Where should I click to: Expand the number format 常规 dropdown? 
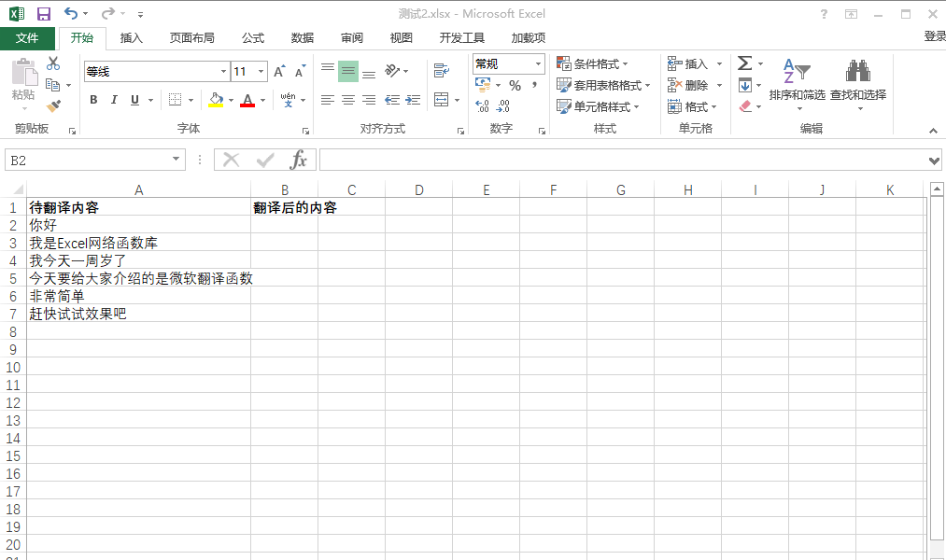click(538, 63)
